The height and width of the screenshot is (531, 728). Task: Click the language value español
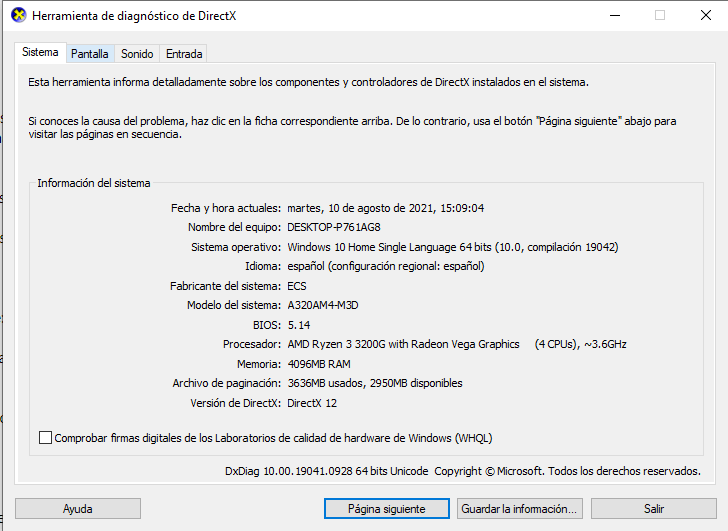[386, 266]
